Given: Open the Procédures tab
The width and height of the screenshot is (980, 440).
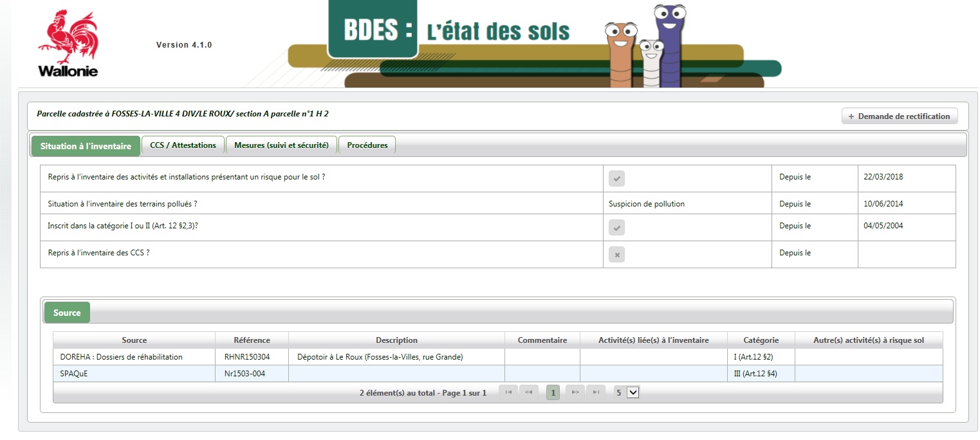Looking at the screenshot, I should pos(367,145).
